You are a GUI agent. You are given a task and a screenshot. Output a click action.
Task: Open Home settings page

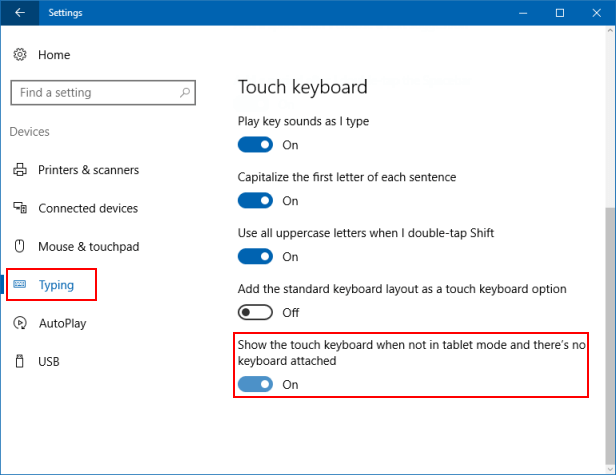[54, 55]
